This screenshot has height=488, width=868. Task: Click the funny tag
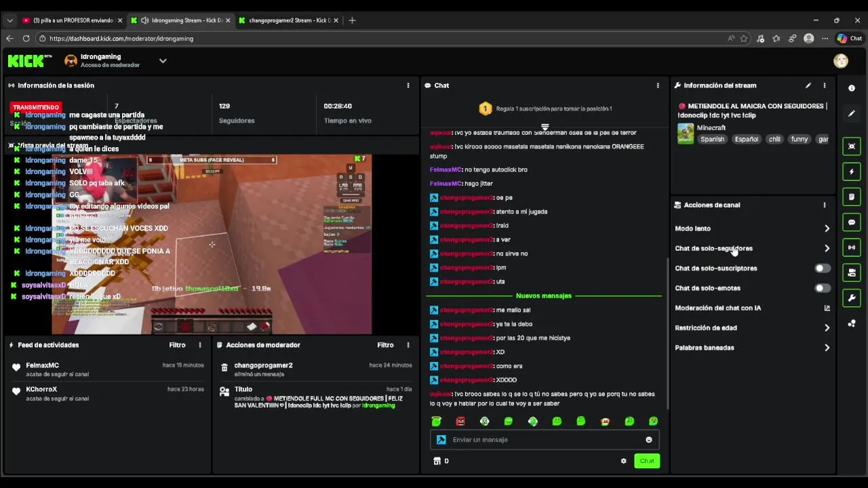pyautogui.click(x=800, y=139)
